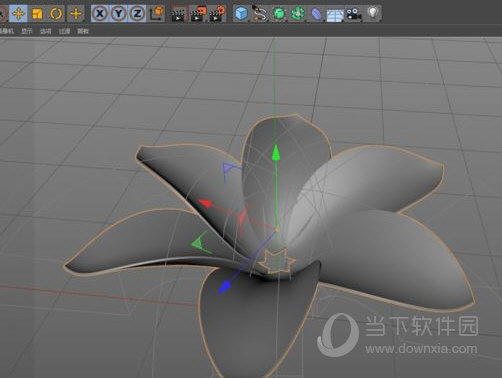Select the Move tool

point(18,14)
